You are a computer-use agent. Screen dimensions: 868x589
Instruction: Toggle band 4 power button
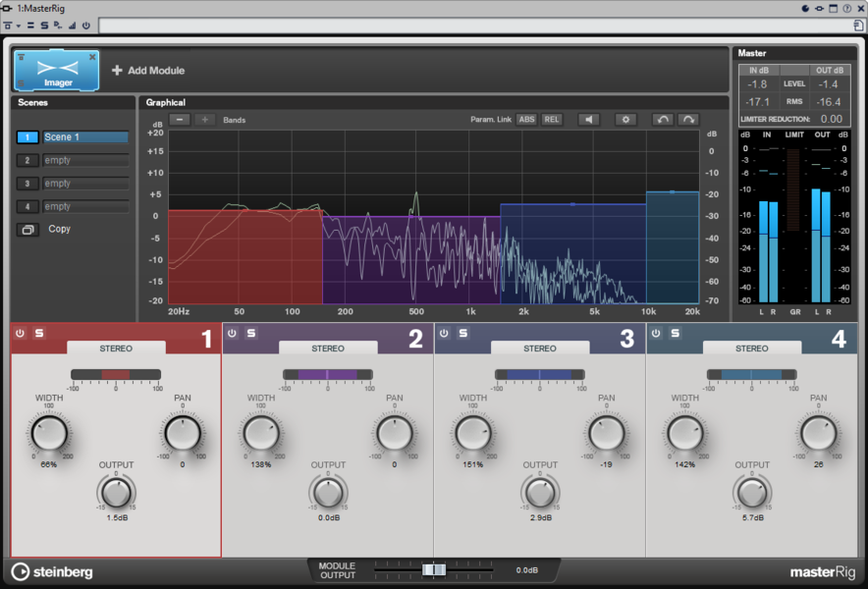pyautogui.click(x=656, y=333)
